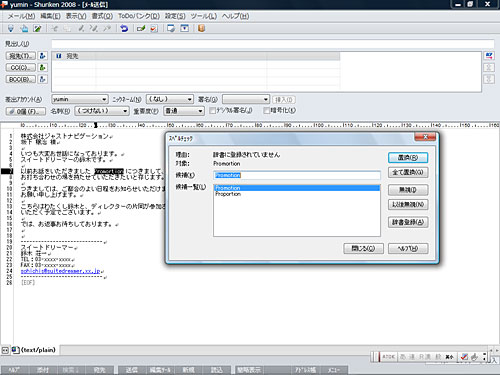The image size is (500, 375).
Task: Click the ATOK label on the IME bar
Action: (x=388, y=357)
